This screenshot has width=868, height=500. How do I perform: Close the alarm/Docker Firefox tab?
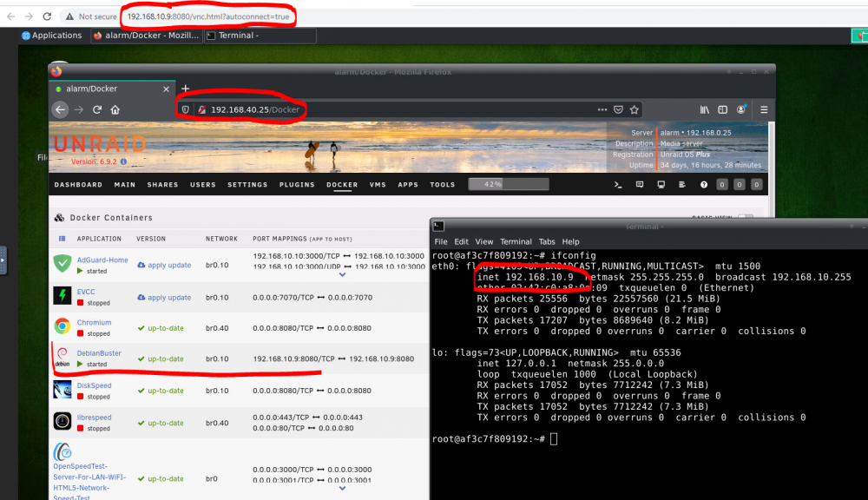pyautogui.click(x=166, y=89)
